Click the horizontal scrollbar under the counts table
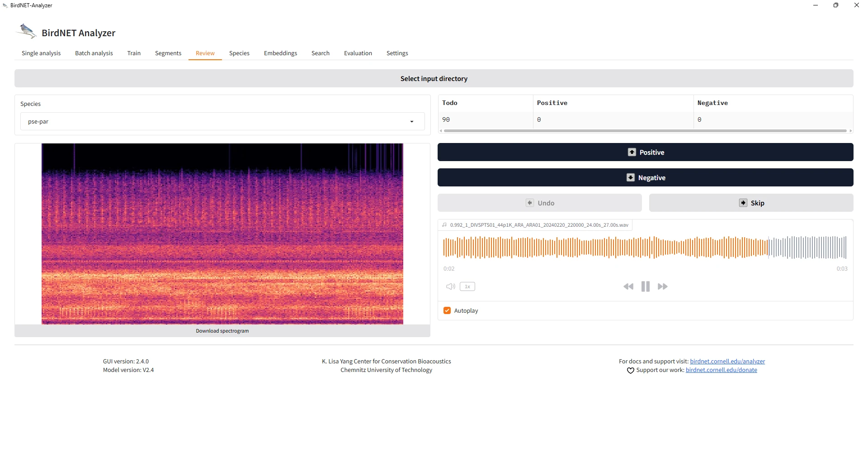The image size is (868, 467). pos(645,131)
